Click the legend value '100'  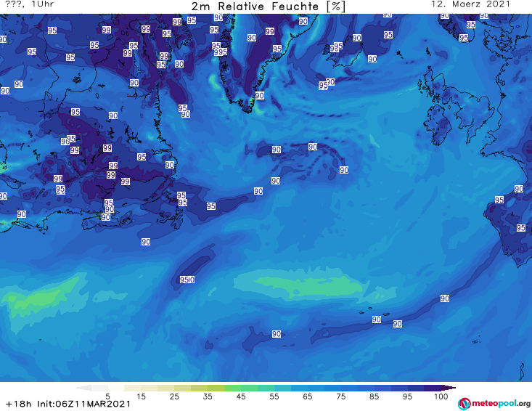coord(441,396)
